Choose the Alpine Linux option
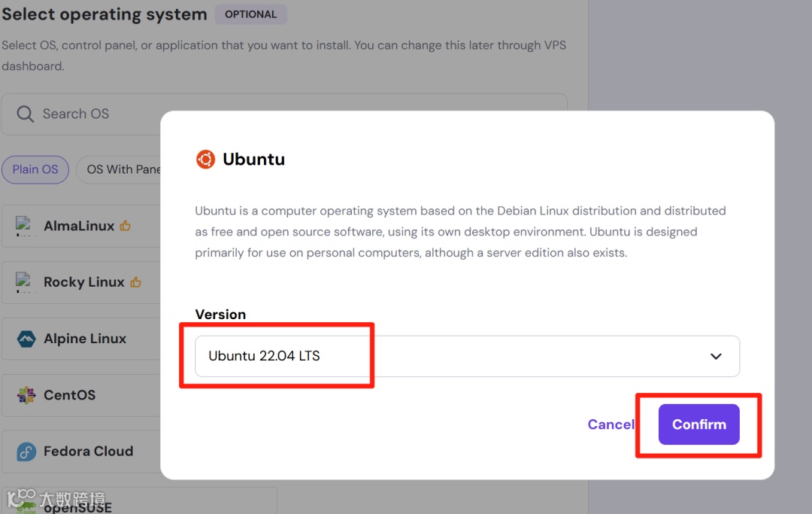 pyautogui.click(x=85, y=339)
